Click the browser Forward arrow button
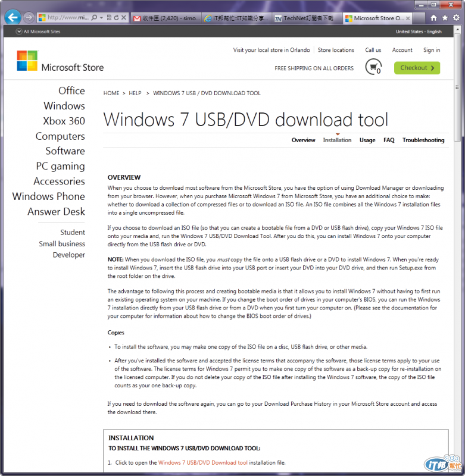This screenshot has height=476, width=465. [x=29, y=18]
